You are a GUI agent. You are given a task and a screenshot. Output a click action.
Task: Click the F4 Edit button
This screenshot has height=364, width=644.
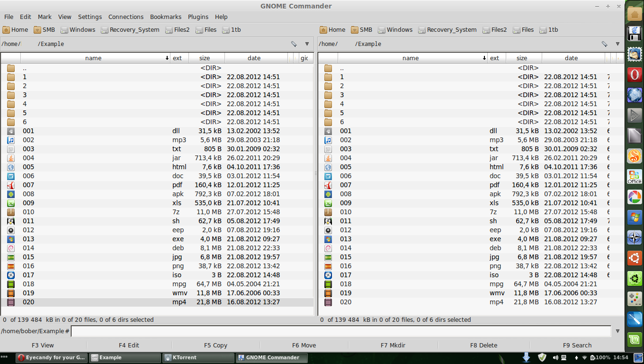[x=129, y=345]
